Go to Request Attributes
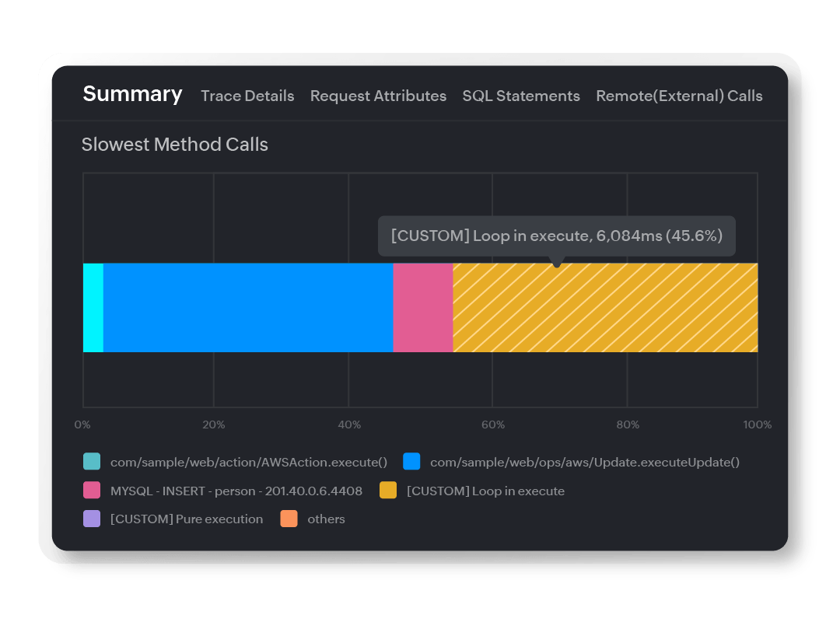Image resolution: width=840 pixels, height=622 pixels. click(378, 96)
